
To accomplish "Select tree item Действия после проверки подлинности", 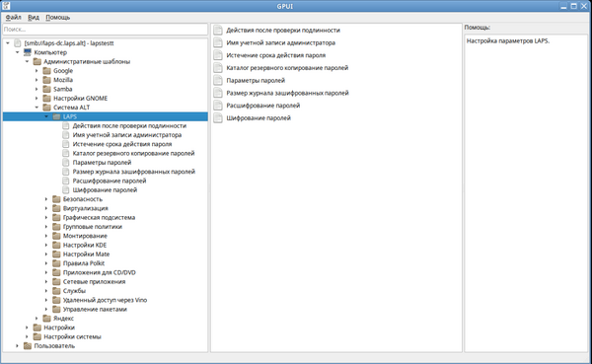I will [x=129, y=125].
